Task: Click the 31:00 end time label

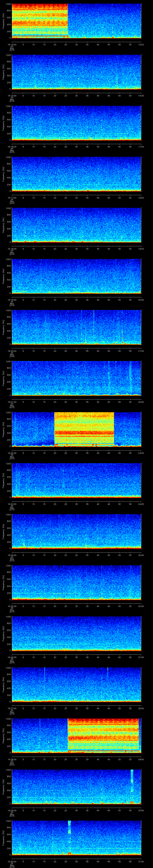Action: (x=141, y=861)
